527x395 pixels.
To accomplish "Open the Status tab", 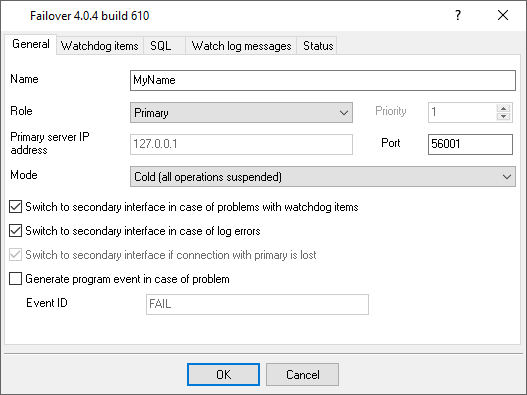I will (318, 46).
